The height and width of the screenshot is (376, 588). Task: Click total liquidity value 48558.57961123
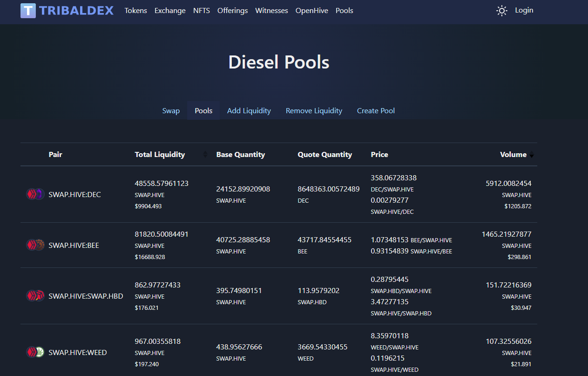(162, 184)
